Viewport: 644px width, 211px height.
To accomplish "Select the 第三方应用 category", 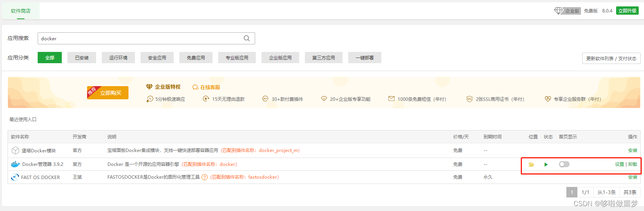I will pyautogui.click(x=324, y=58).
